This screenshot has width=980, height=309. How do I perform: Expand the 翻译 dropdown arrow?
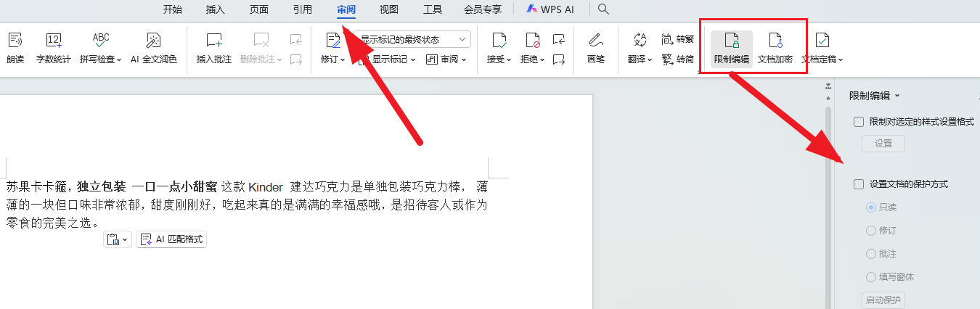click(650, 60)
